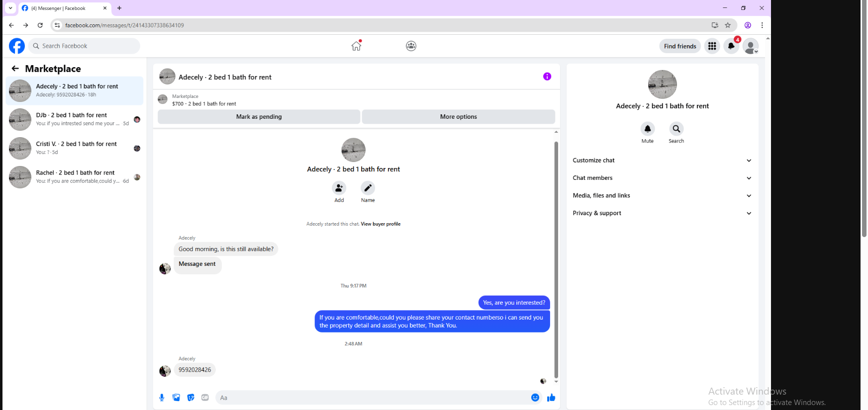Click the received message 9592028426
The image size is (868, 410).
point(195,370)
